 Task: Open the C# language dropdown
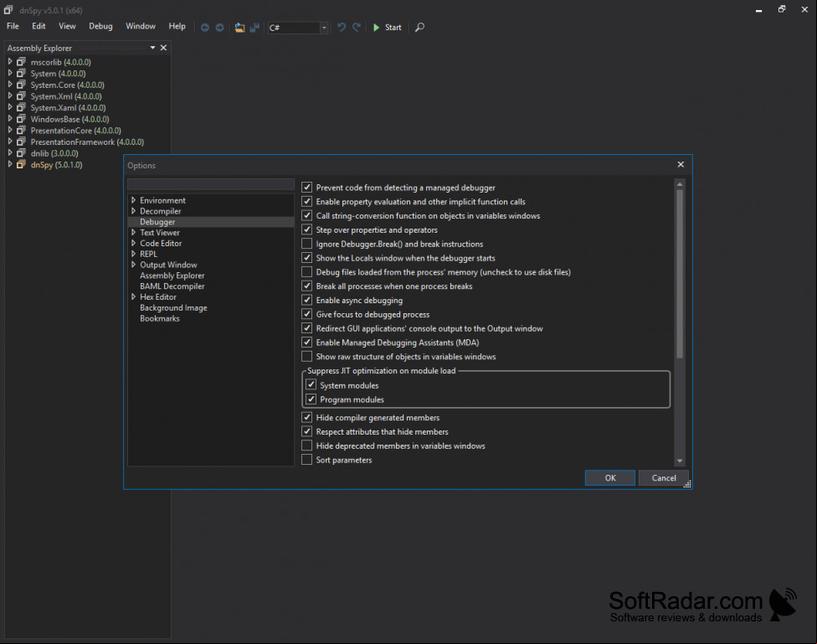click(324, 28)
